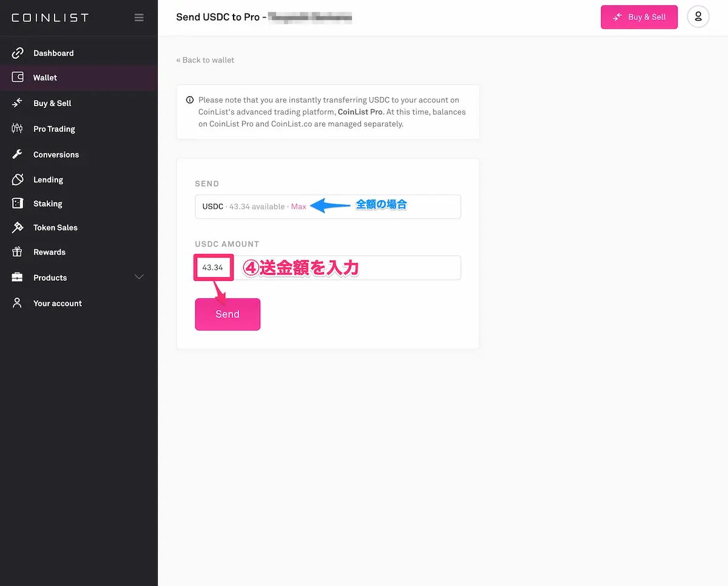Screen dimensions: 728x586
Task: Click the Your account person icon
Action: (18, 303)
